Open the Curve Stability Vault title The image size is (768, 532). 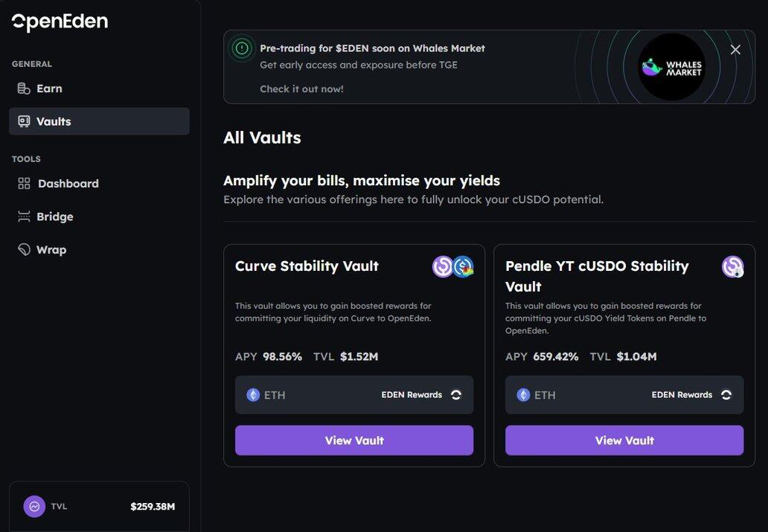(307, 266)
